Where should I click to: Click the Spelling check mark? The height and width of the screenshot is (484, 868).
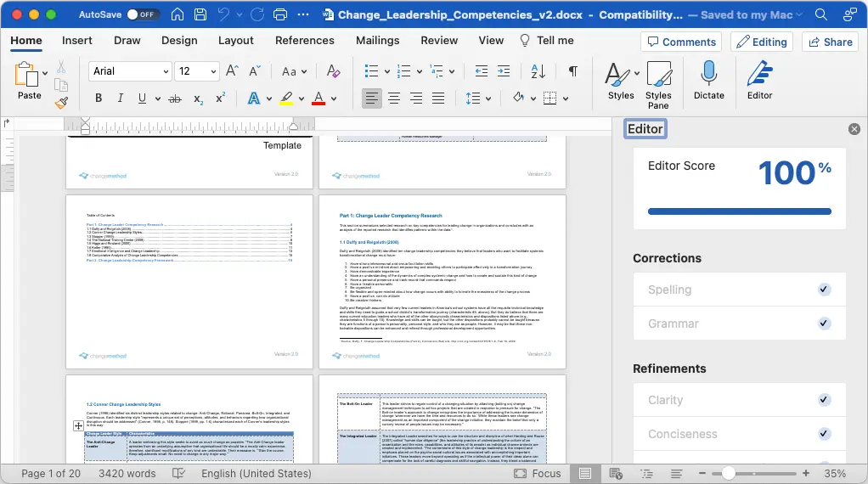(824, 290)
